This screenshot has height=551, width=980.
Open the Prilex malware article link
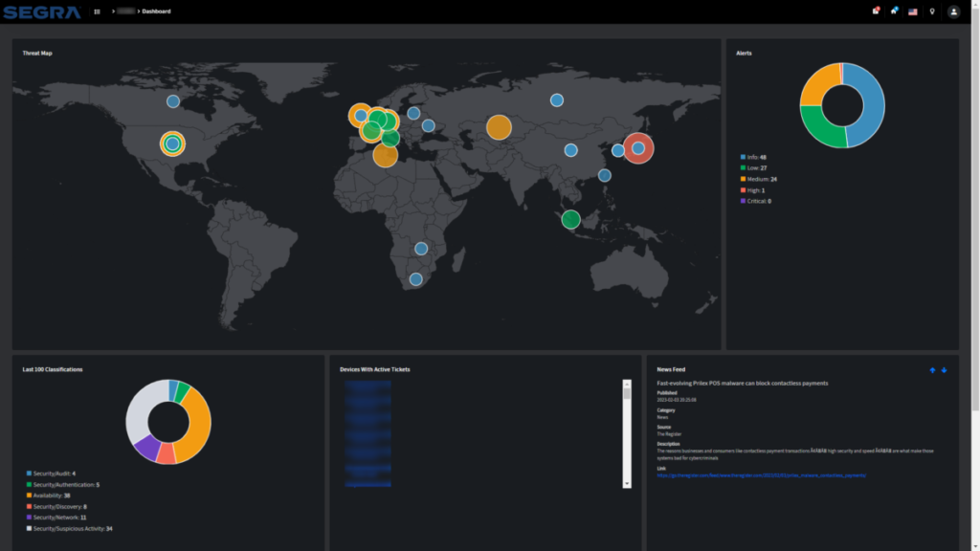761,475
